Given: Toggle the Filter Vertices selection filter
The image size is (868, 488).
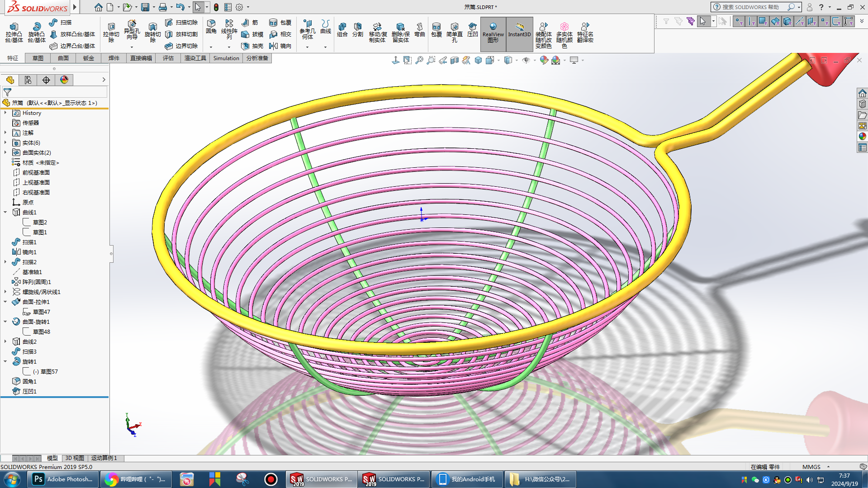Looking at the screenshot, I should point(738,21).
